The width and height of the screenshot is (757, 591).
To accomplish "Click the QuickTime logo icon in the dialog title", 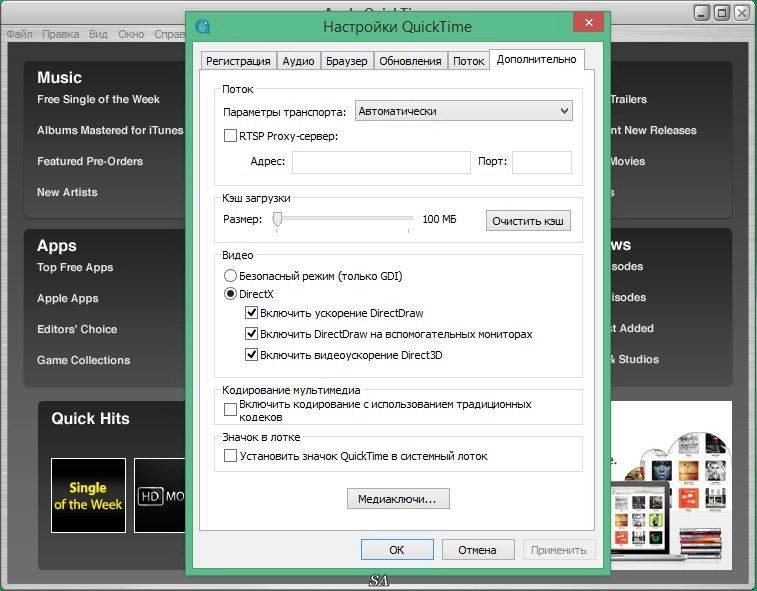I will [x=203, y=26].
